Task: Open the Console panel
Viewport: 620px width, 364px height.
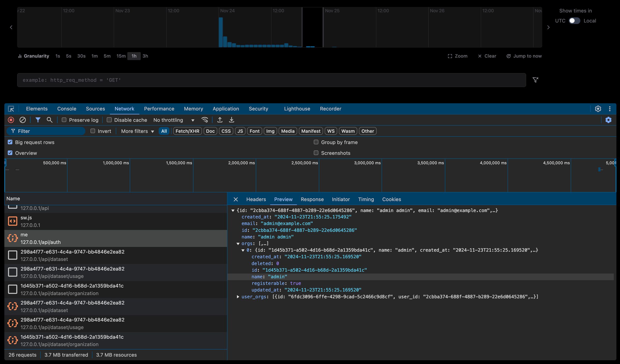Action: [67, 109]
